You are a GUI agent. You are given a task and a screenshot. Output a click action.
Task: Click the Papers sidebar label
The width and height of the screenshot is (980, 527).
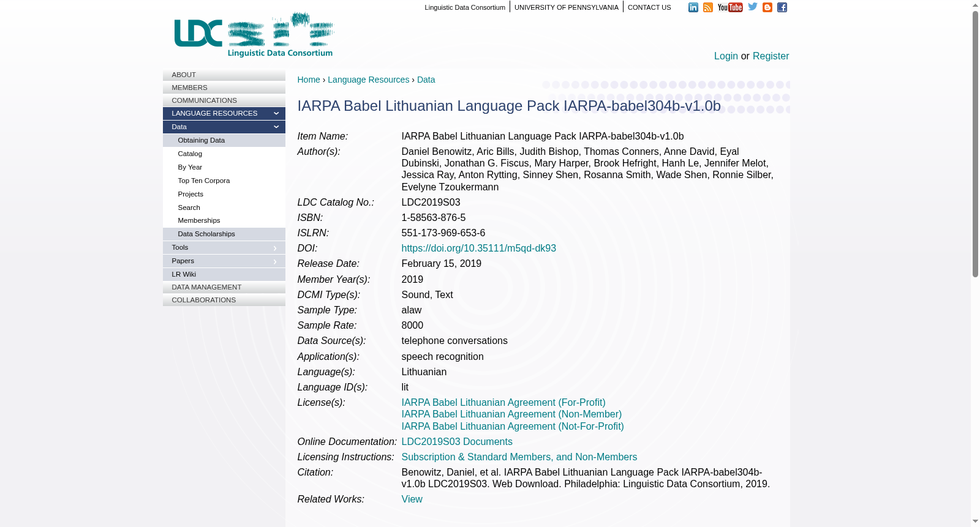coord(183,261)
